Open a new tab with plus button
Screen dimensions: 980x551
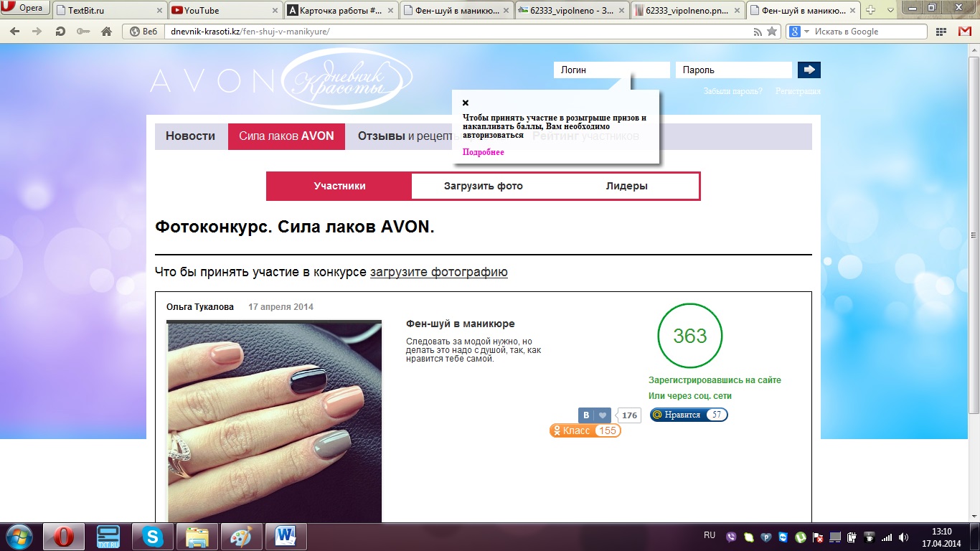click(871, 10)
